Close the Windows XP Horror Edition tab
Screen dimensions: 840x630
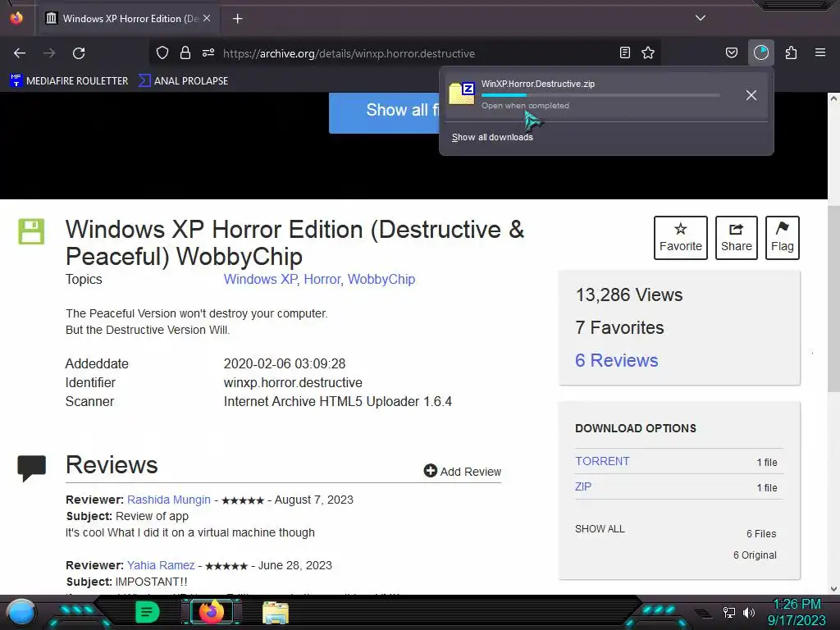pyautogui.click(x=207, y=18)
